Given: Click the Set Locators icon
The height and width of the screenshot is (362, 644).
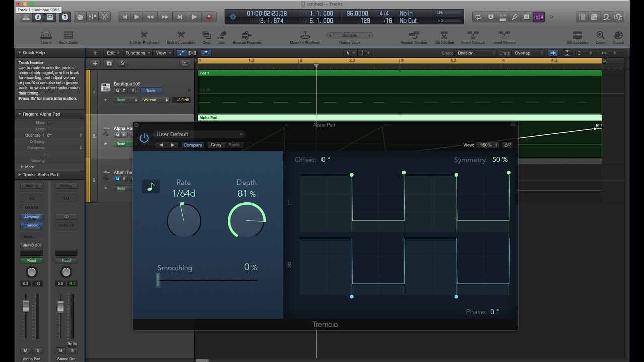Looking at the screenshot, I should [x=577, y=35].
